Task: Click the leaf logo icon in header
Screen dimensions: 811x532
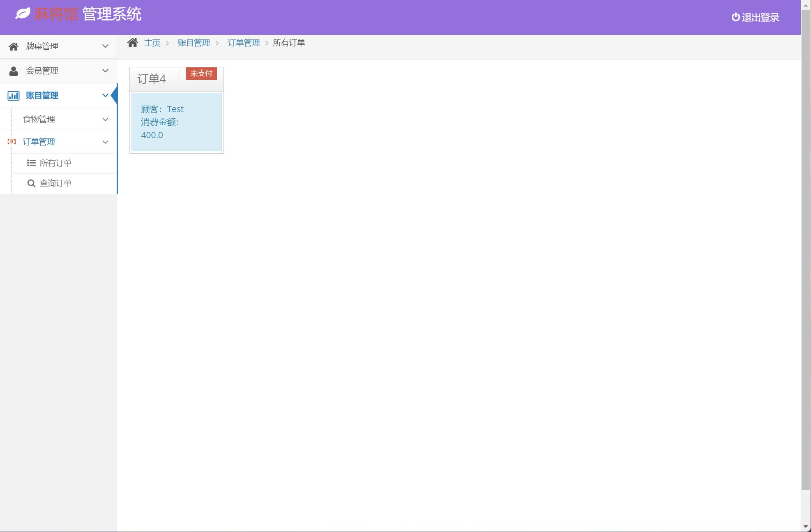Action: (23, 14)
